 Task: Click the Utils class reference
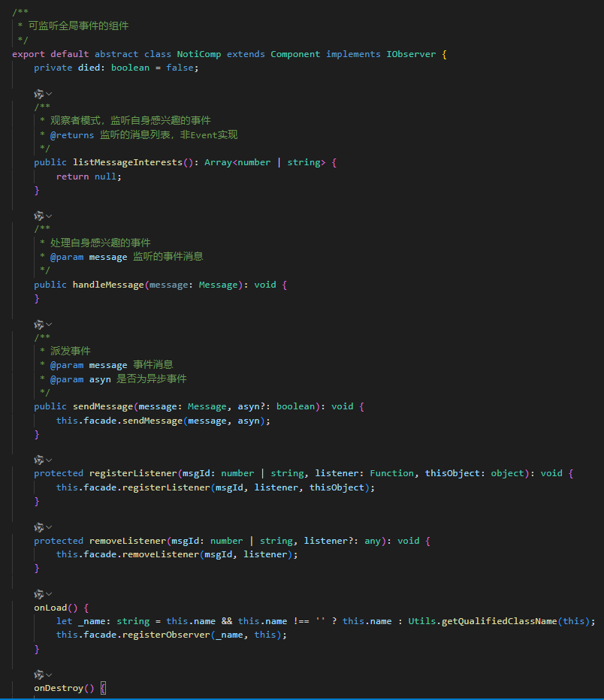pyautogui.click(x=422, y=621)
